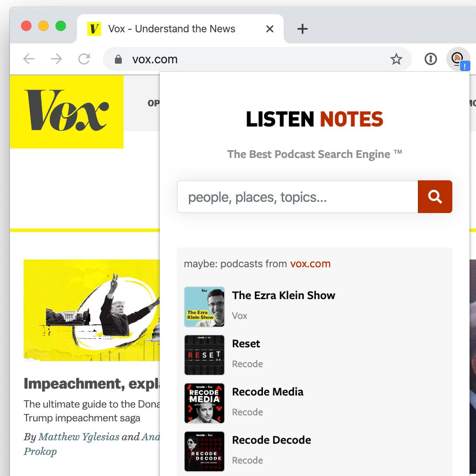
Task: Click 'Recode' publisher under Recode Media
Action: point(247,412)
